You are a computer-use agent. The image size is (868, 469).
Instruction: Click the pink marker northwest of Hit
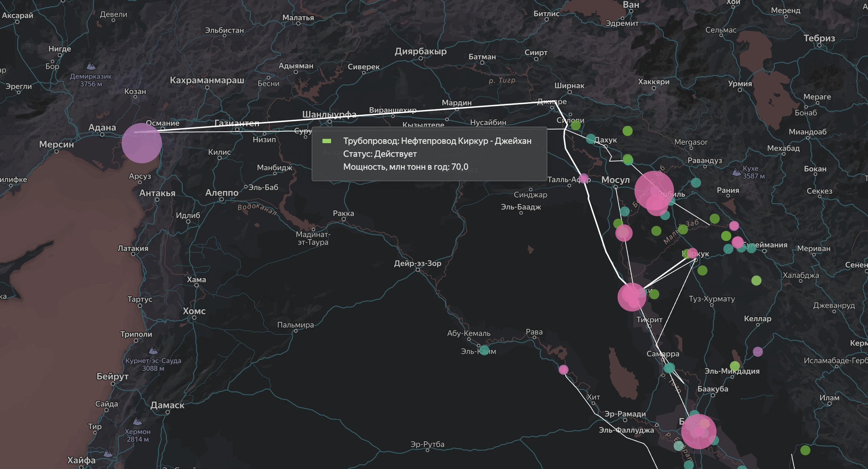[563, 369]
